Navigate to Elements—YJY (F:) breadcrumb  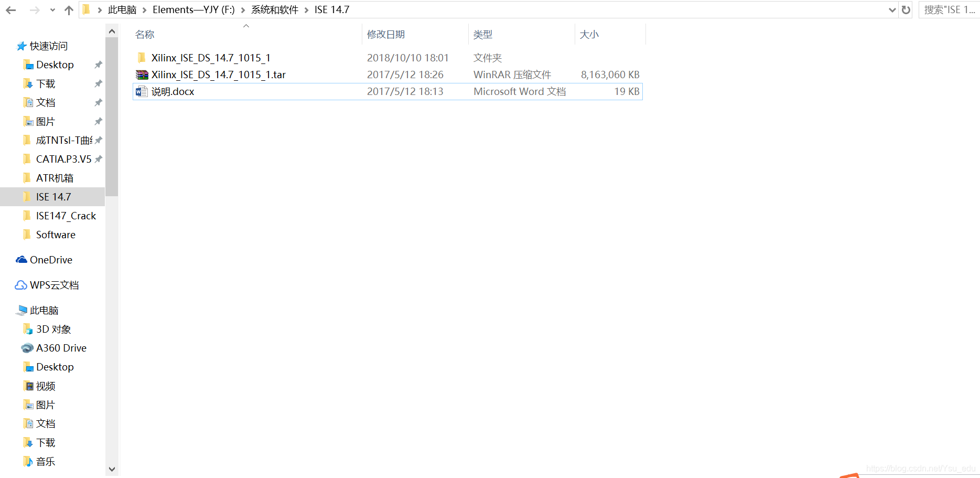tap(193, 9)
